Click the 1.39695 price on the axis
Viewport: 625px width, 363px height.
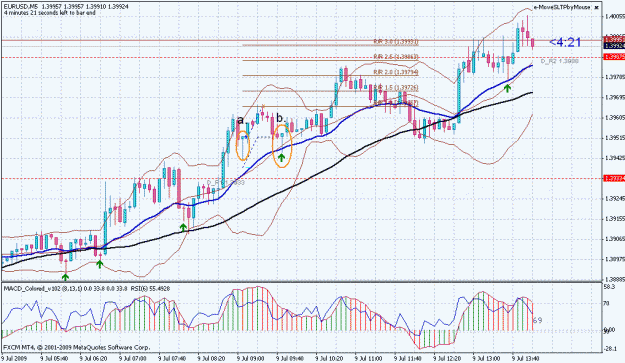pos(614,97)
